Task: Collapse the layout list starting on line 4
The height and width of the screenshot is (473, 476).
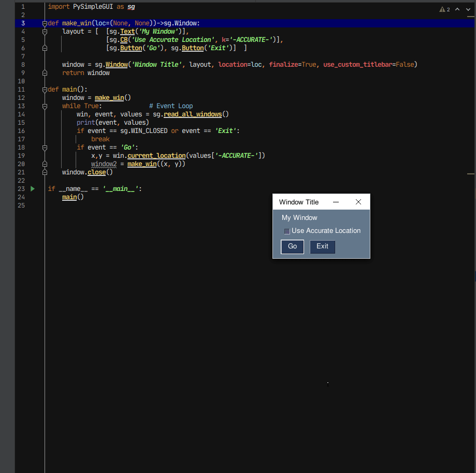Action: tap(44, 31)
